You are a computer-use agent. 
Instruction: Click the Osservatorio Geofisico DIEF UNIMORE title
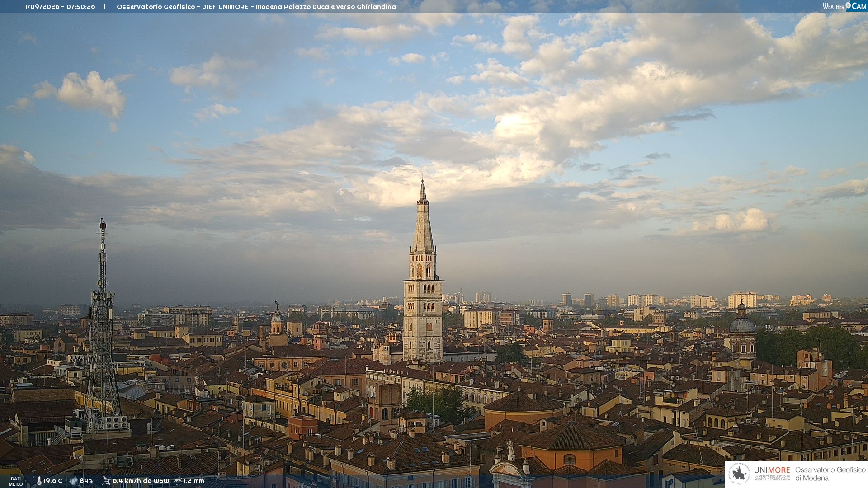[x=256, y=7]
